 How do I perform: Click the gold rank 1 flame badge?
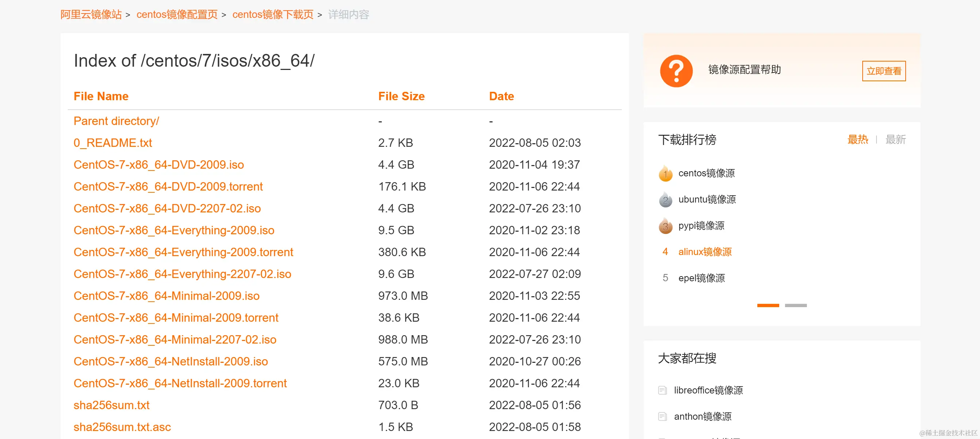coord(665,174)
